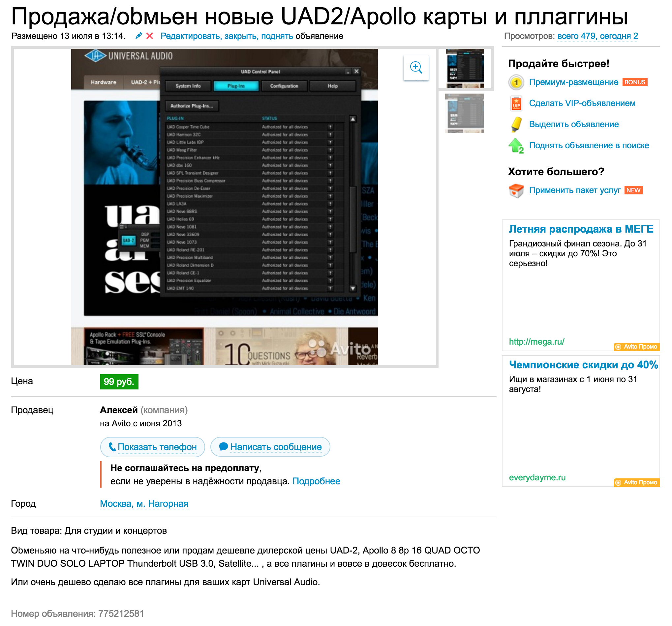Click the VIP badge icon
The height and width of the screenshot is (626, 672).
[516, 103]
